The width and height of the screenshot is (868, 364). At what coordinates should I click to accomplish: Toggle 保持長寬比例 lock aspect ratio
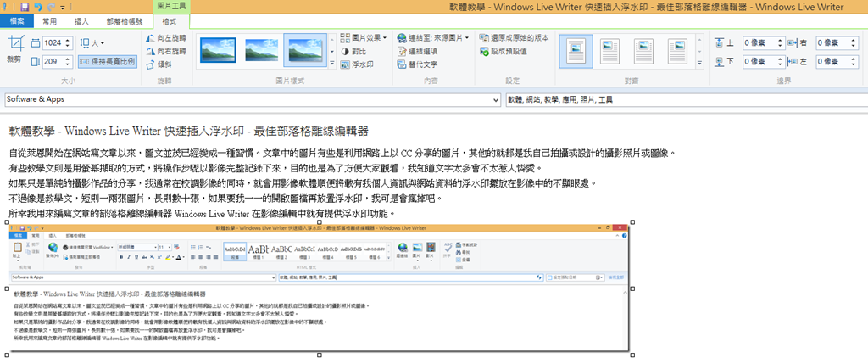coord(108,61)
